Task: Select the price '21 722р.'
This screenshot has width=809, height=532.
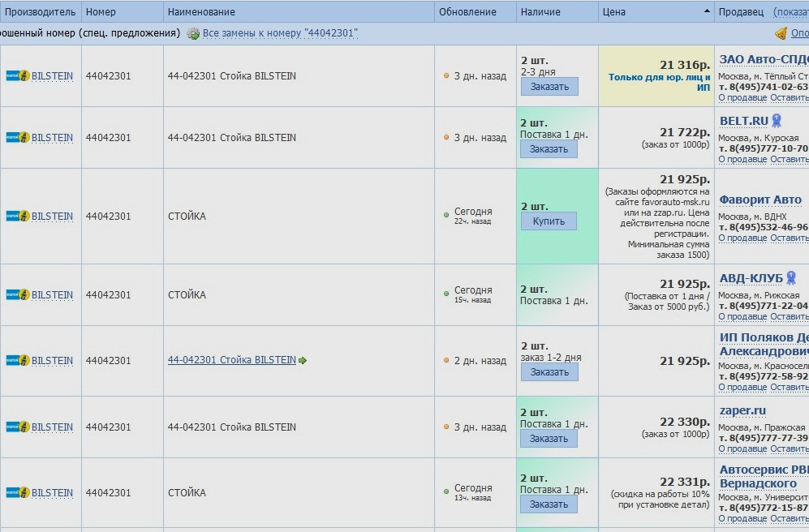Action: [x=685, y=132]
